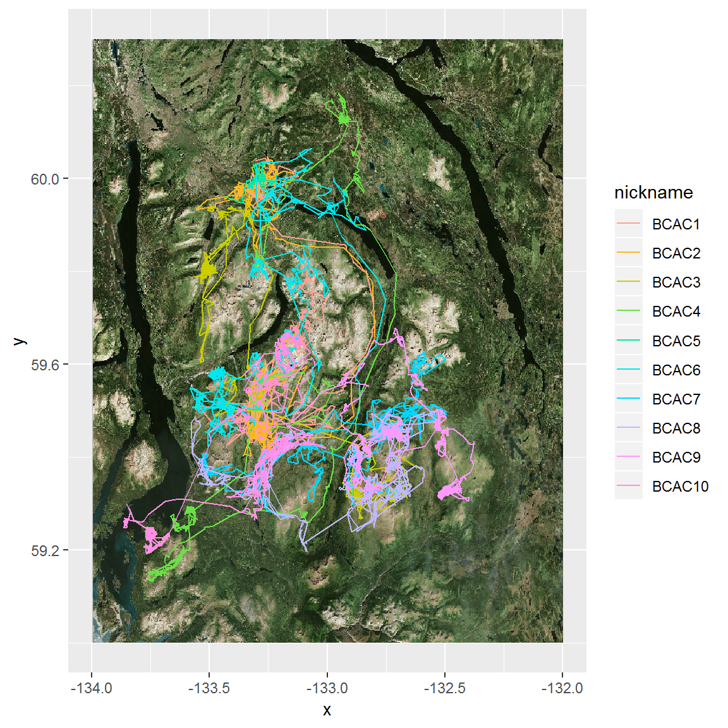Screen dimensions: 728x728
Task: Click the legend label text BCAC6
Action: pyautogui.click(x=676, y=370)
